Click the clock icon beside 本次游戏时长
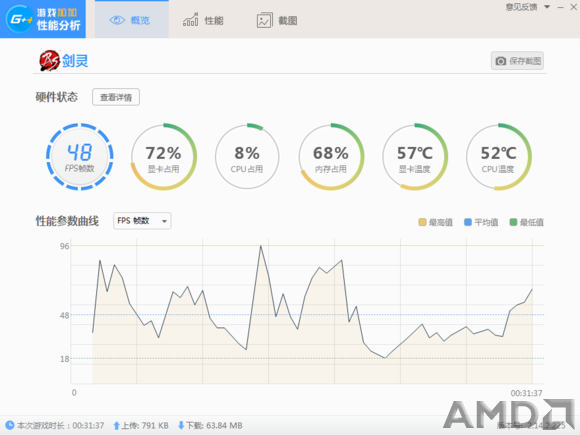This screenshot has height=435, width=580. [x=10, y=425]
